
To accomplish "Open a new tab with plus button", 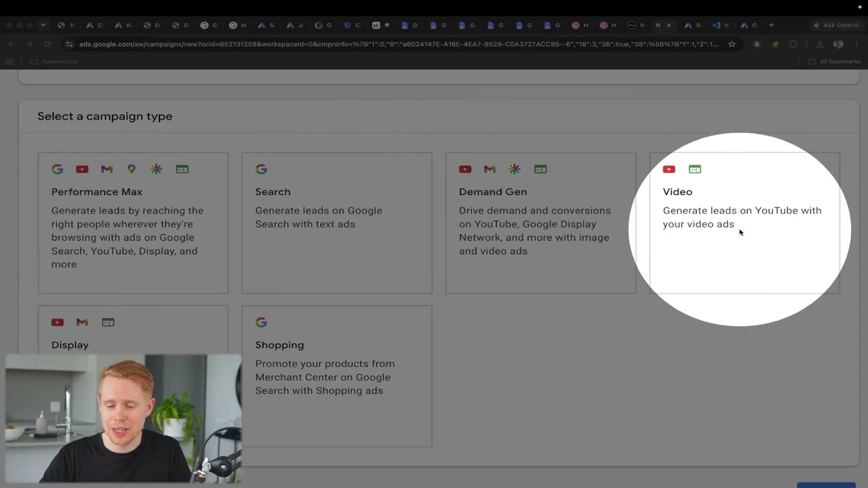I will (x=771, y=25).
